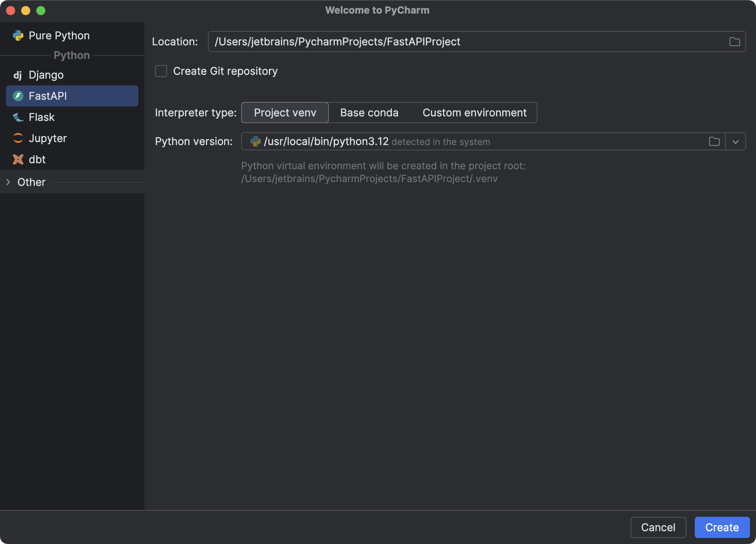756x544 pixels.
Task: Open the Python version dropdown
Action: pos(736,141)
